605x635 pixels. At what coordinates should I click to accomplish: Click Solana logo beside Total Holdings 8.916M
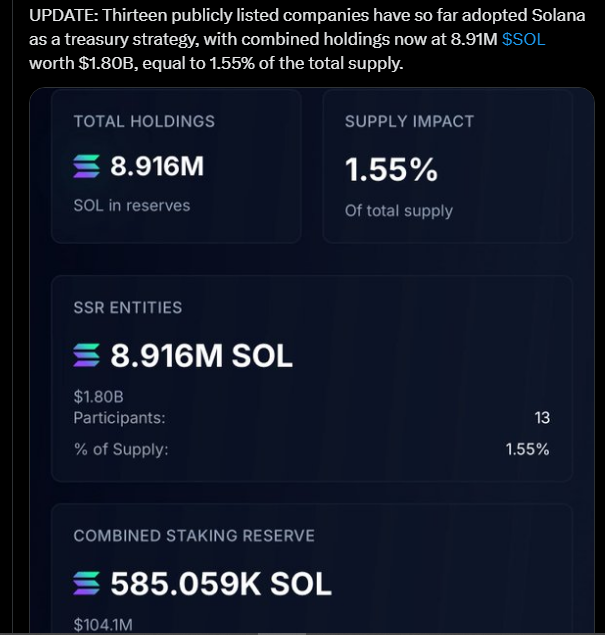87,166
